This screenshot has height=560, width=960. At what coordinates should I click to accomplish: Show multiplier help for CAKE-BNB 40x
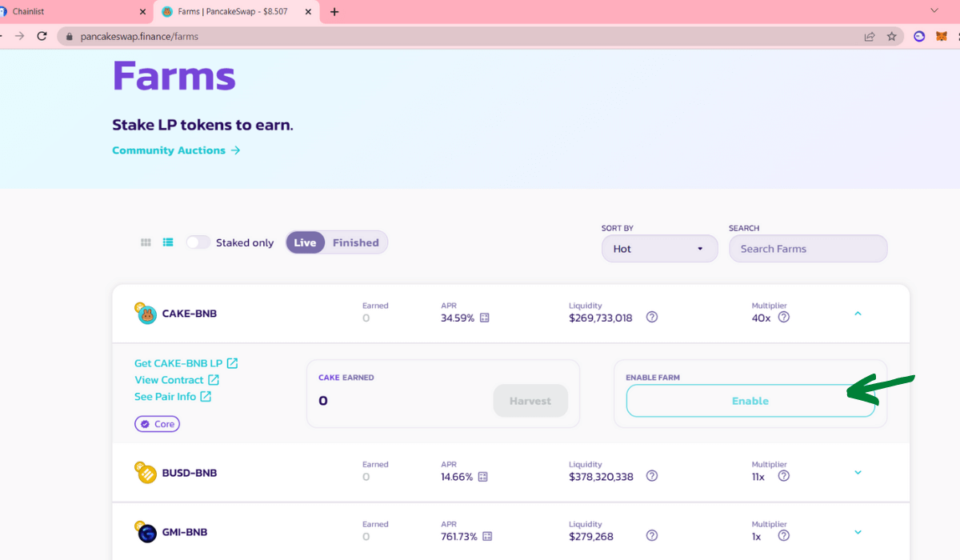click(784, 317)
